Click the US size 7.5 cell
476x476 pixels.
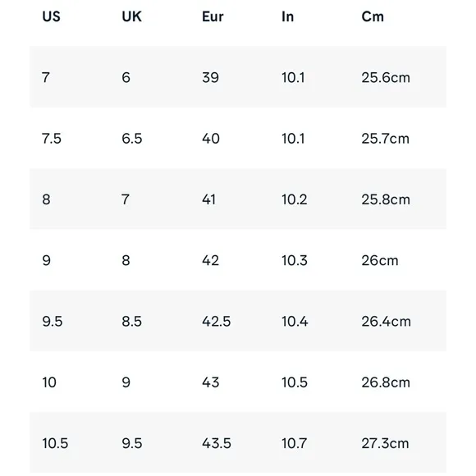tap(52, 139)
